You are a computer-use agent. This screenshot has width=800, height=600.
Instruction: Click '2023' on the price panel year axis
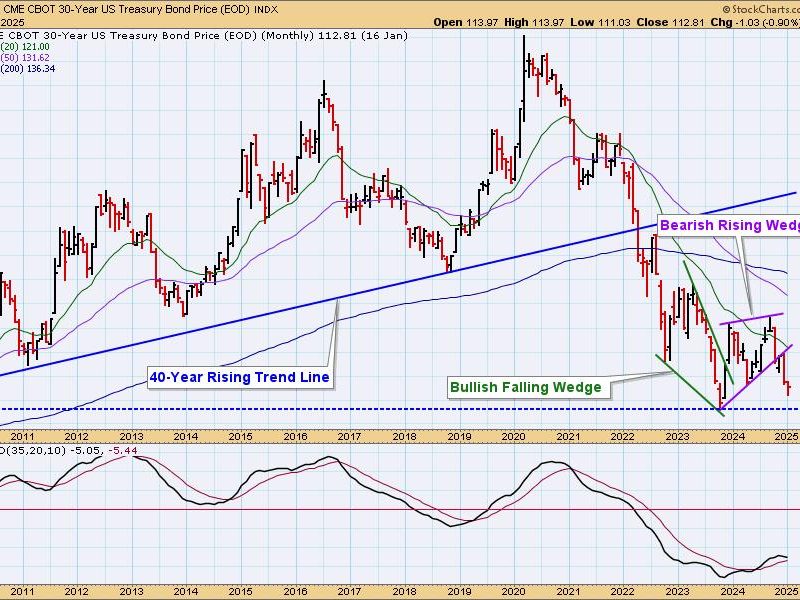click(677, 437)
